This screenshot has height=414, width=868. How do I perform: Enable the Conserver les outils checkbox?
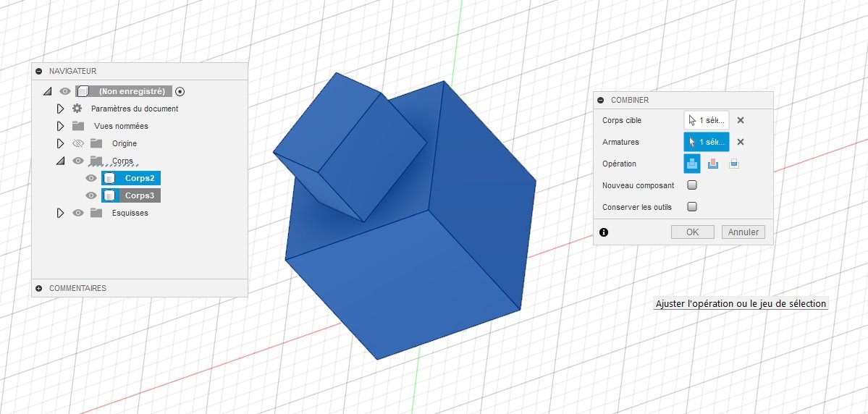click(692, 206)
